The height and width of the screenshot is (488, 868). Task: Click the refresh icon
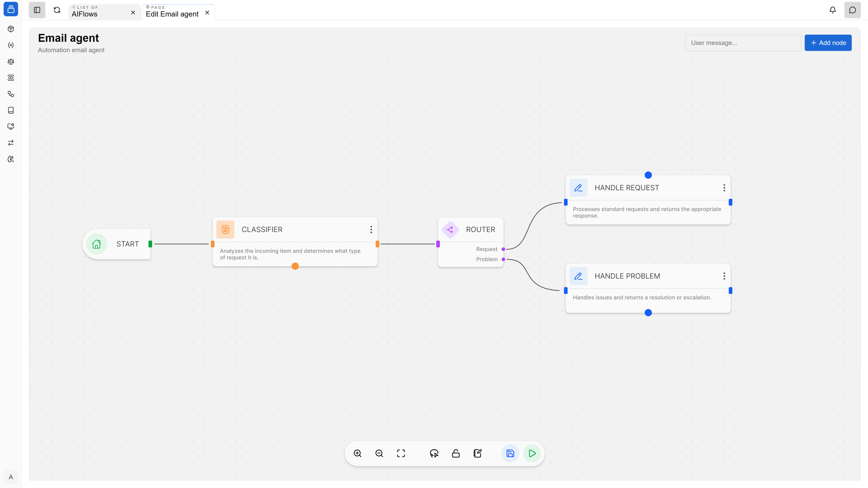click(57, 10)
